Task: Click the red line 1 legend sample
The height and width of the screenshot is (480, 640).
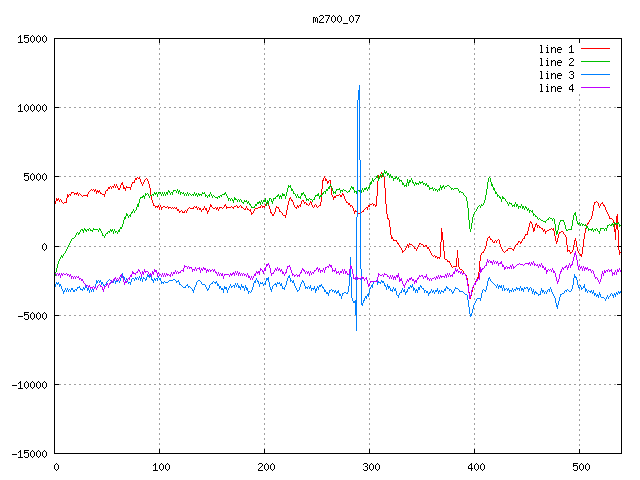Action: [596, 49]
